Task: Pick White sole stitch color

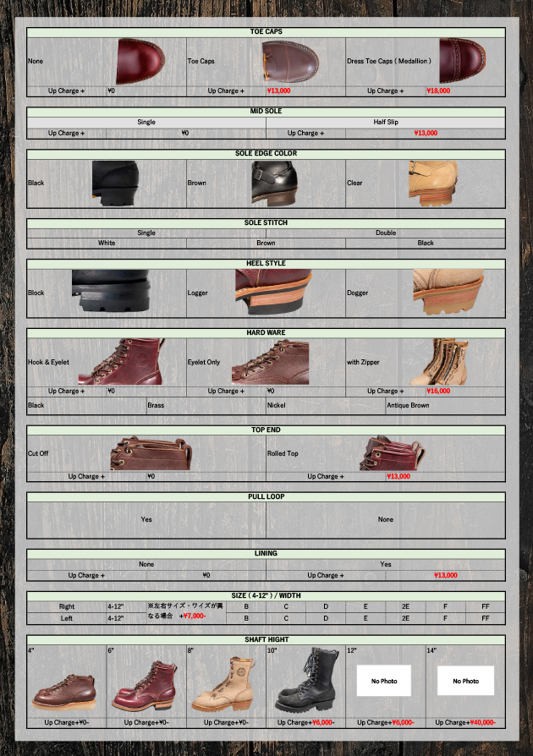Action: [107, 243]
